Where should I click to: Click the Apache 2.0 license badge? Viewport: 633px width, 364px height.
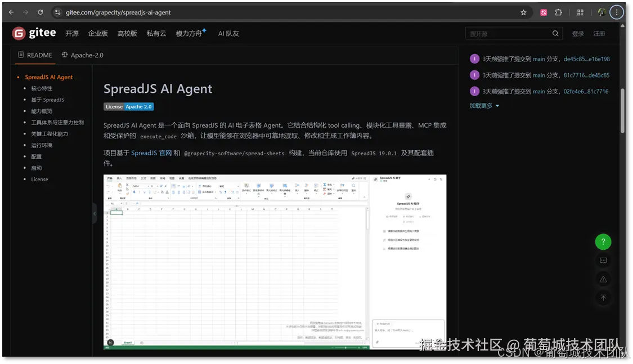129,106
